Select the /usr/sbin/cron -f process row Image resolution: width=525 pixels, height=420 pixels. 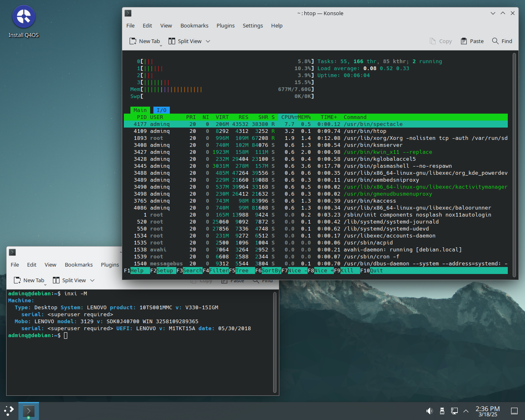(x=316, y=257)
